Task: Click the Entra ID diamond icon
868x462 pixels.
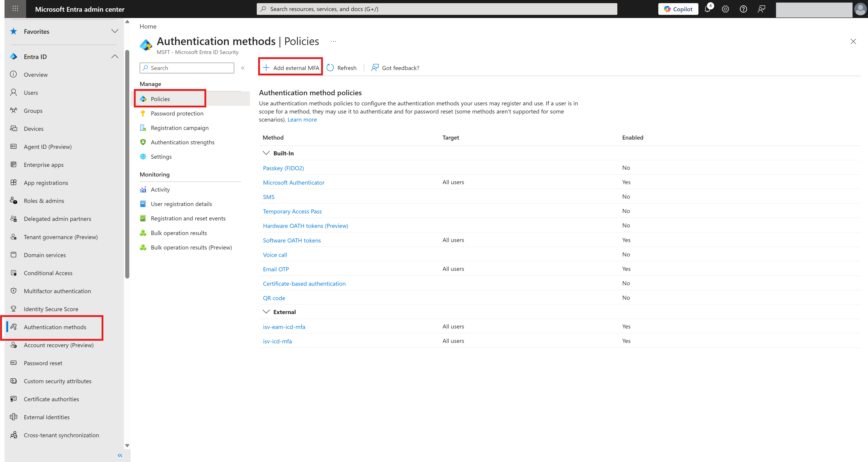Action: click(x=14, y=57)
